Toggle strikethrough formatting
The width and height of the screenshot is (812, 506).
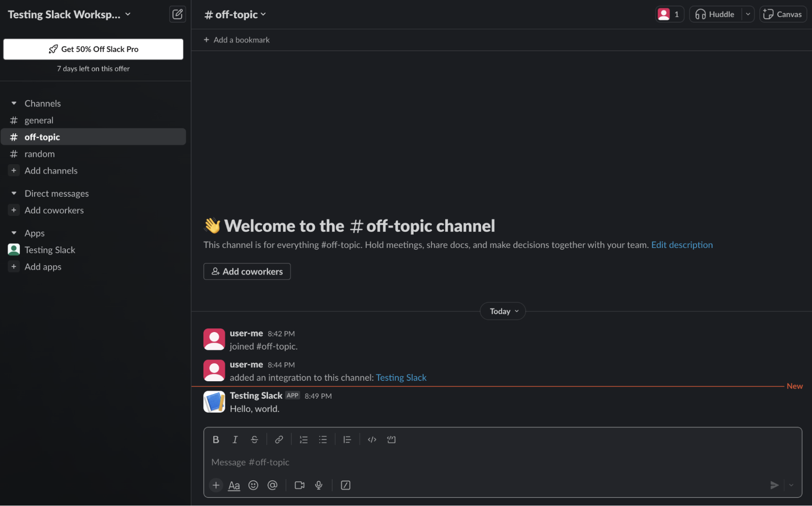[x=254, y=439]
